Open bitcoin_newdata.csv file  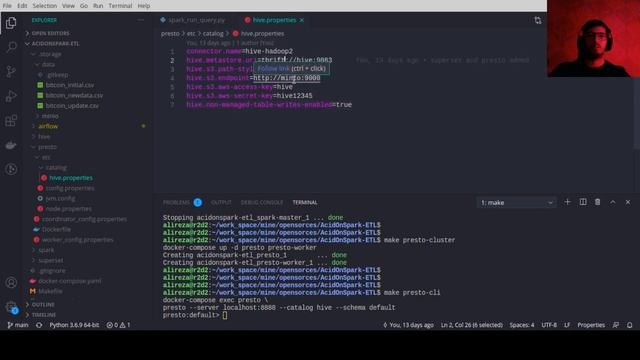[x=74, y=95]
